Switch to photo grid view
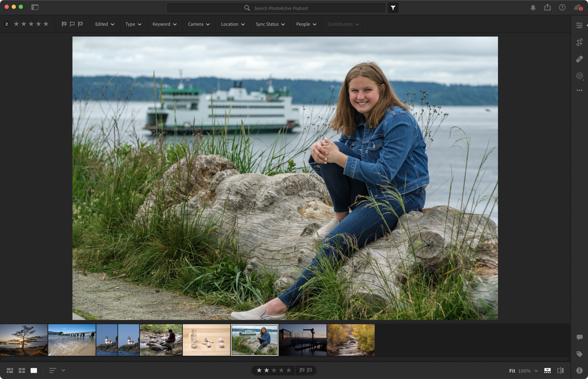588x379 pixels. click(x=10, y=370)
